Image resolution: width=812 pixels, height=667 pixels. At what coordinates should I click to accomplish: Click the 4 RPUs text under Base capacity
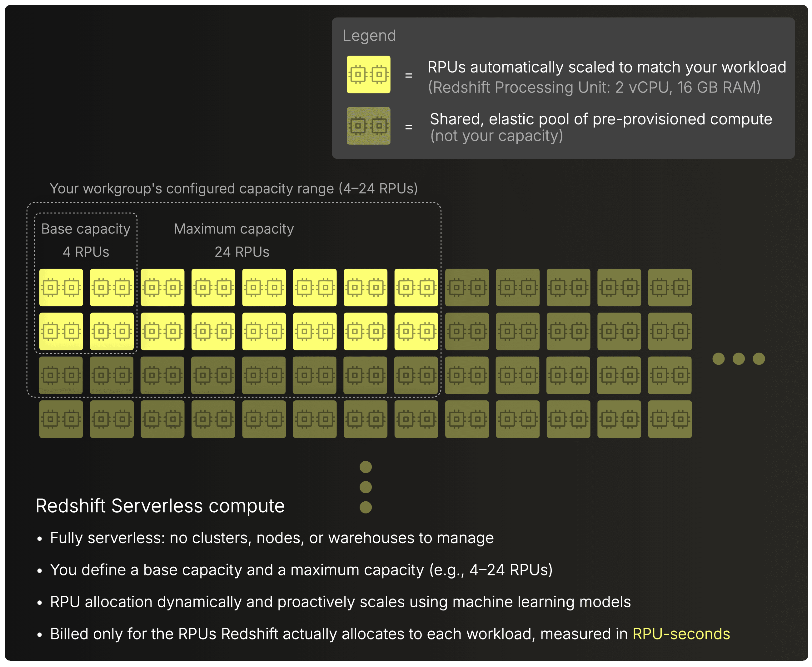coord(86,252)
